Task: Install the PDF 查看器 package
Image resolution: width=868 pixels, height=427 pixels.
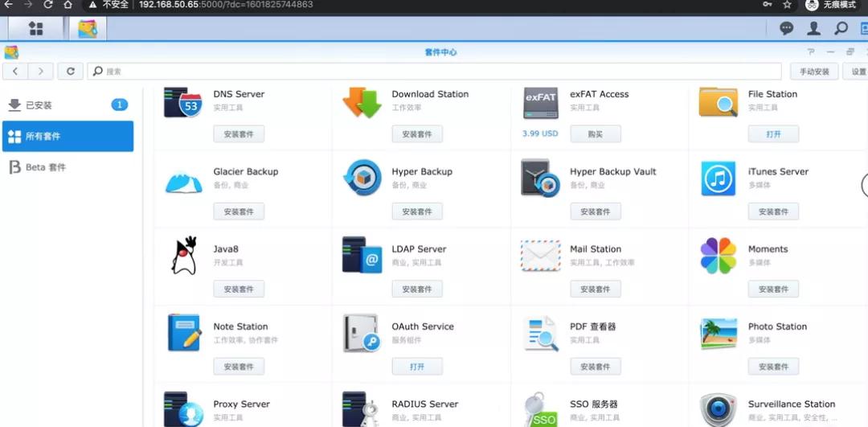Action: 595,367
